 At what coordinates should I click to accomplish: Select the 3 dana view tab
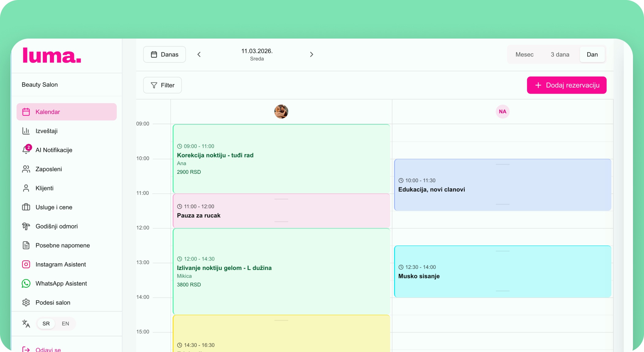point(560,54)
